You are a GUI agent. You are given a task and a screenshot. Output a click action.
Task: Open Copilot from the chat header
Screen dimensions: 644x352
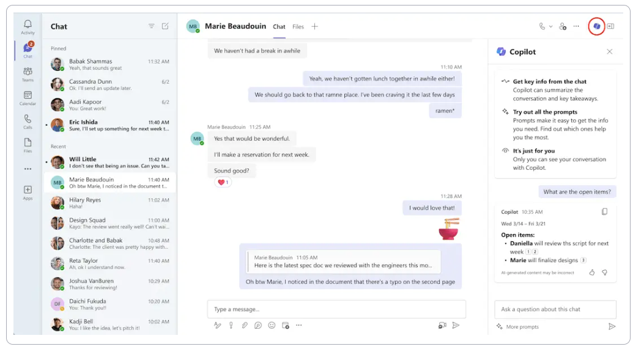click(596, 26)
